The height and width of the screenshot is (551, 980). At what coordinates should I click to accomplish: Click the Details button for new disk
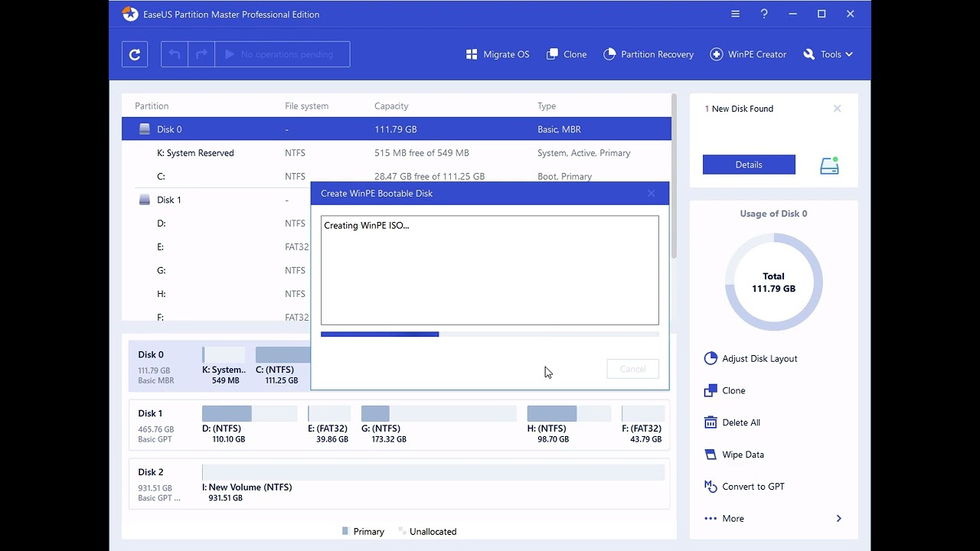coord(749,165)
